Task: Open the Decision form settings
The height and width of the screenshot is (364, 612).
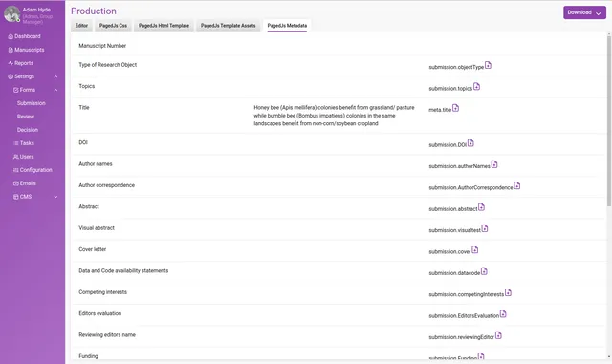Action: click(28, 130)
